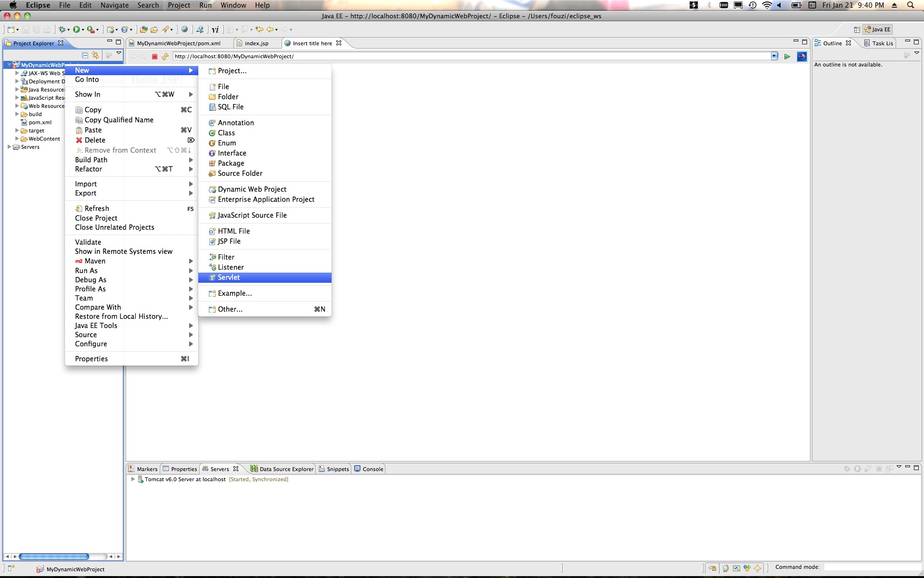Click the green Go arrow beside URL field
The image size is (924, 578).
click(787, 56)
